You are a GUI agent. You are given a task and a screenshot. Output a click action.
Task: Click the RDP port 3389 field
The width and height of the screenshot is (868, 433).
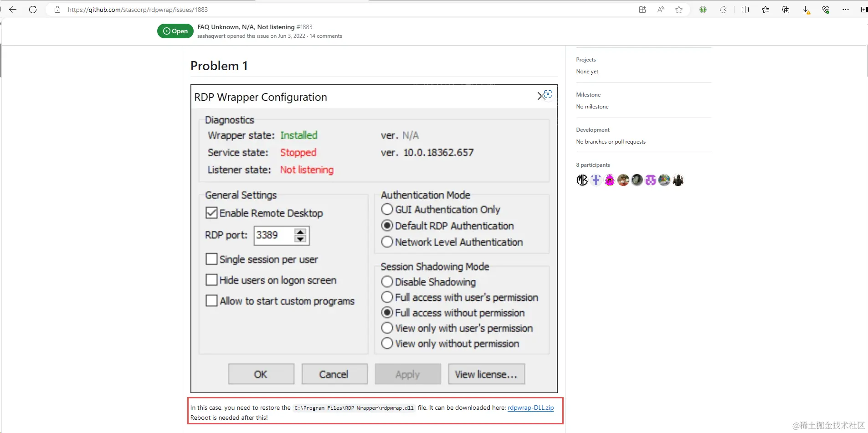273,235
